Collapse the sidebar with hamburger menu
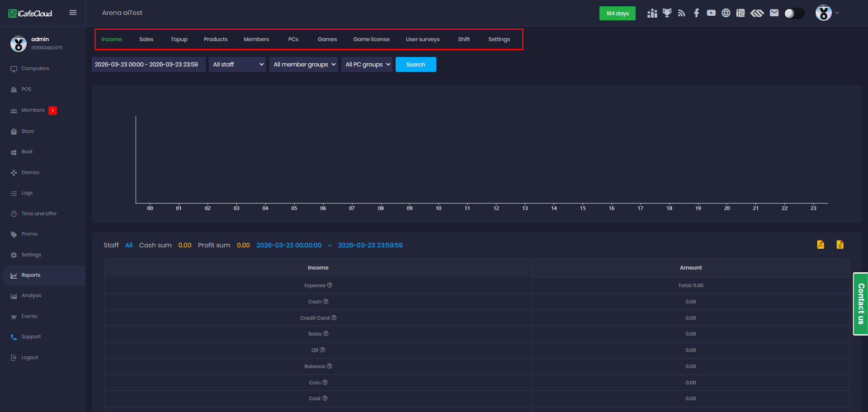Image resolution: width=868 pixels, height=412 pixels. [x=73, y=13]
